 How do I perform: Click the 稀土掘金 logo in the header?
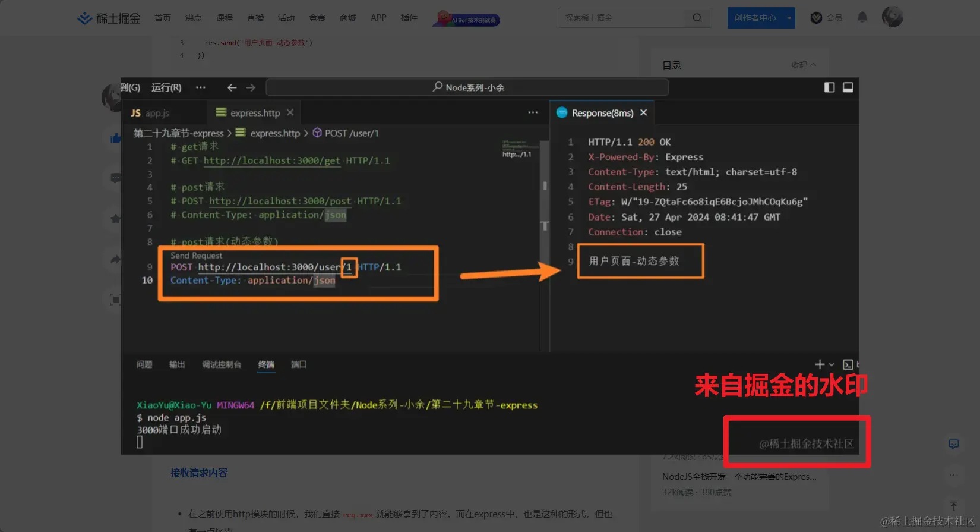pyautogui.click(x=109, y=18)
